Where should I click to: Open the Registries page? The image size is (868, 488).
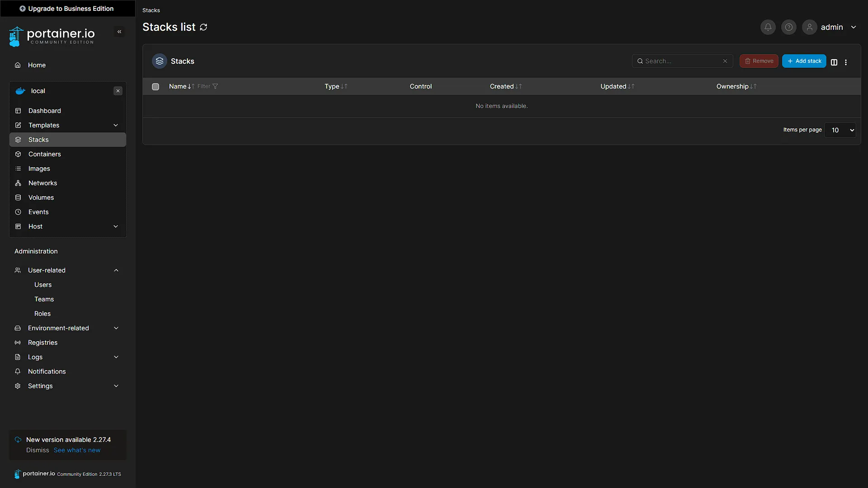(68, 343)
